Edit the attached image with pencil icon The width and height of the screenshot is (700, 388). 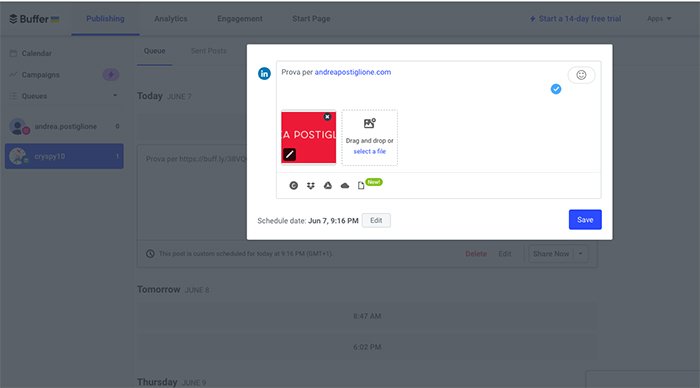point(289,154)
